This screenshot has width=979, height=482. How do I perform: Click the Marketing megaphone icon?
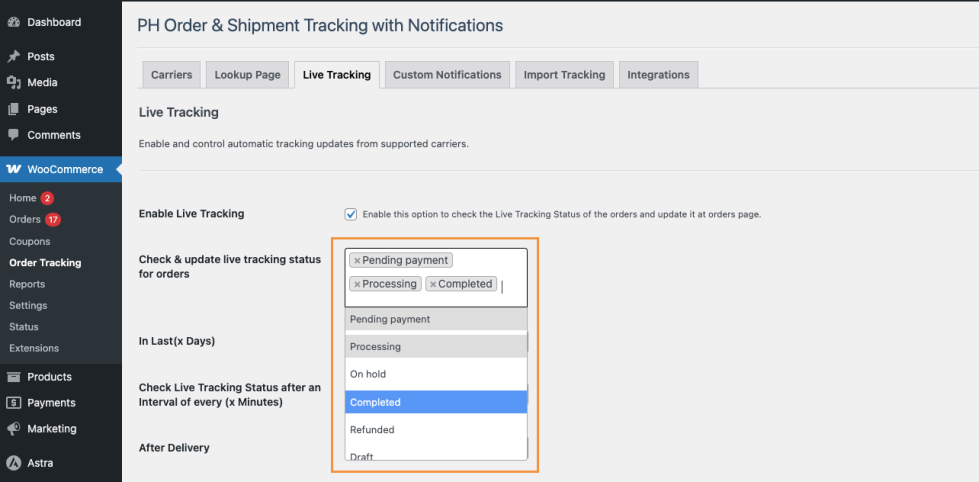click(x=14, y=429)
